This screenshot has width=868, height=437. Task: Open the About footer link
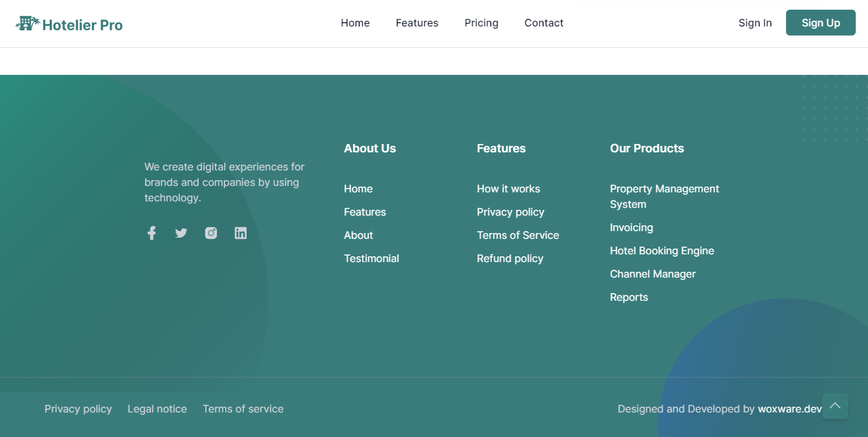tap(359, 235)
